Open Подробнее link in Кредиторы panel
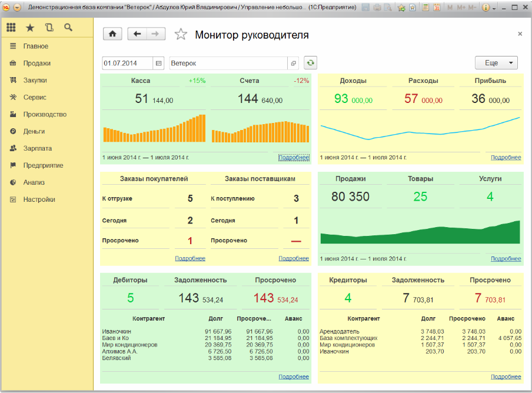Screen dimensions: 532x393 pyautogui.click(x=506, y=377)
